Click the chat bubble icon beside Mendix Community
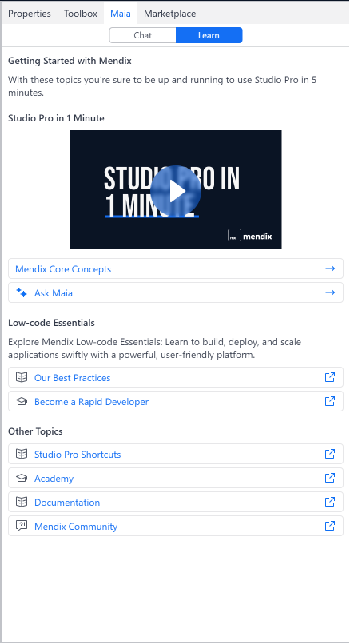The width and height of the screenshot is (350, 644). 22,526
